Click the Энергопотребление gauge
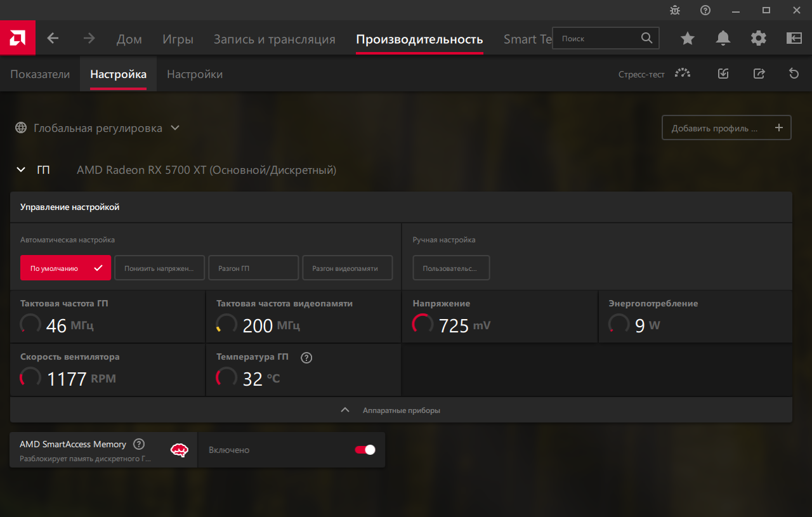 coord(619,324)
